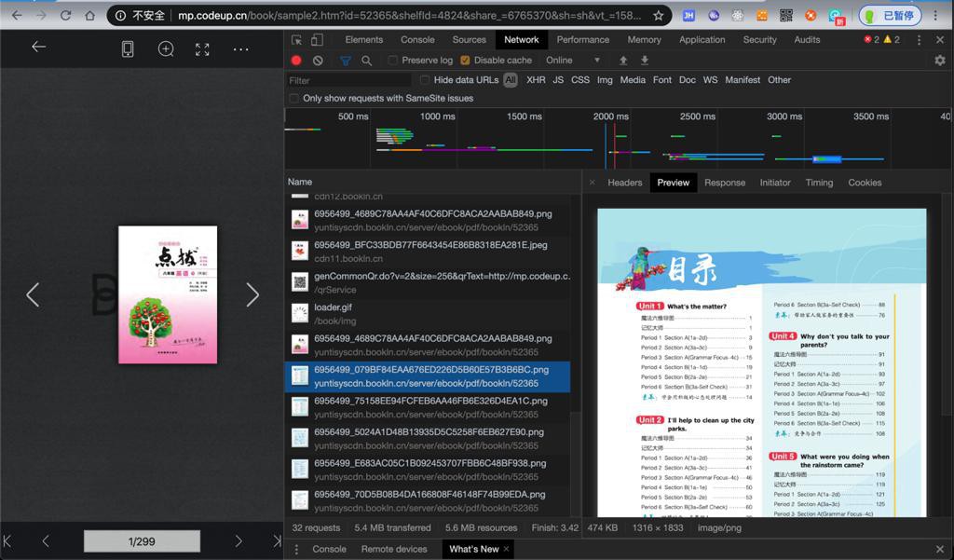Open the error count indicator
The width and height of the screenshot is (954, 560).
click(x=871, y=39)
